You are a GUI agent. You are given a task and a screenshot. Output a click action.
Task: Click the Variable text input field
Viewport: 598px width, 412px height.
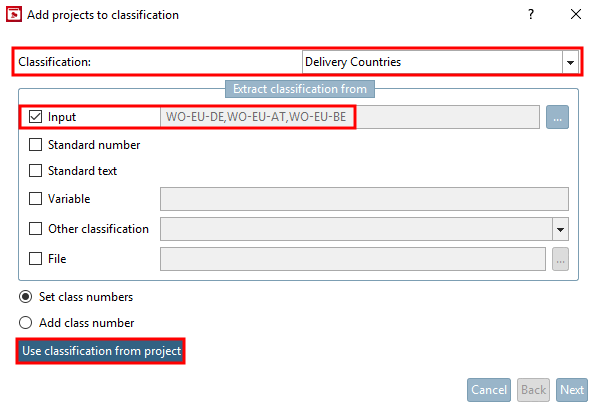364,199
